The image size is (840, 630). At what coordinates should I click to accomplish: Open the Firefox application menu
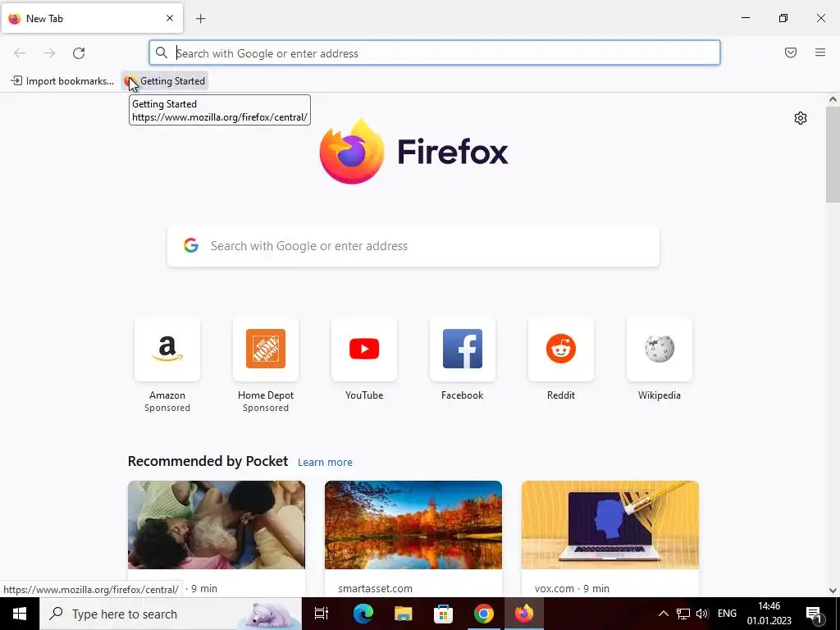pyautogui.click(x=820, y=52)
